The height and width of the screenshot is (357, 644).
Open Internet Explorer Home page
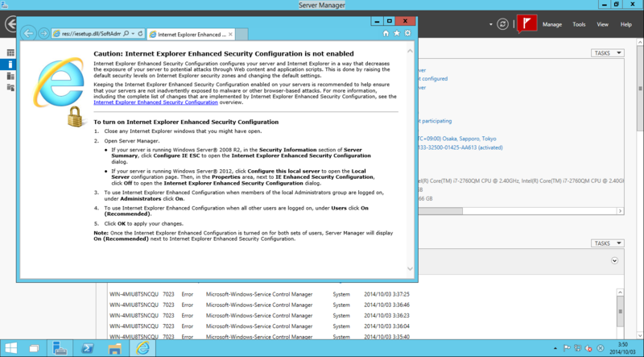[386, 33]
